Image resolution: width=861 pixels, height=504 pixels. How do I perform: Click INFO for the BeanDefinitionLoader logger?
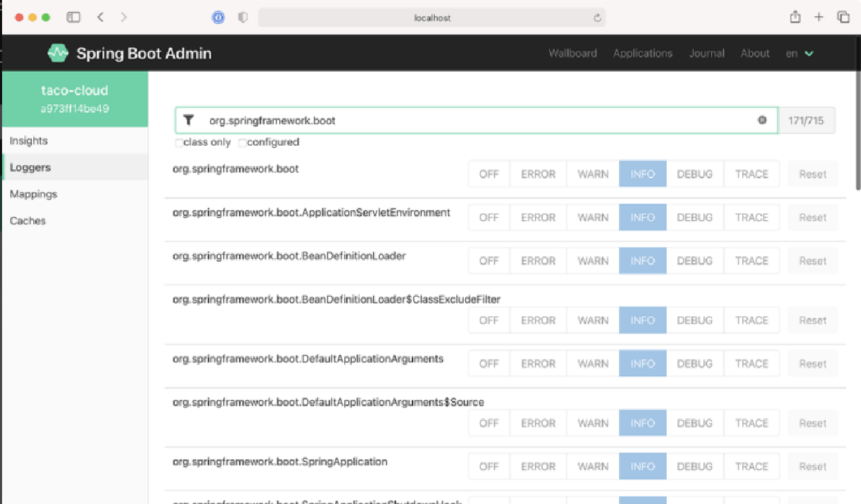click(x=643, y=261)
